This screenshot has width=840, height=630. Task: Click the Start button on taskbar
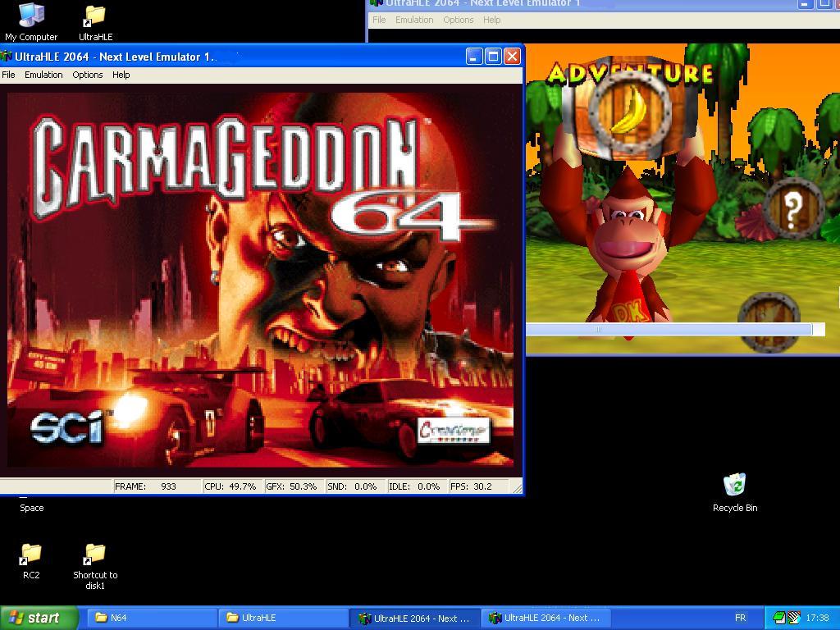click(x=39, y=618)
